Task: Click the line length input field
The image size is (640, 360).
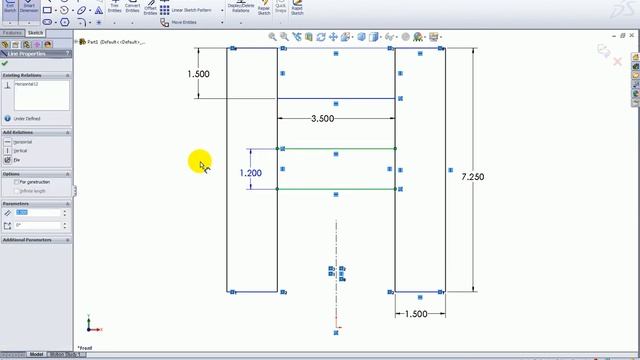Action: (38, 213)
